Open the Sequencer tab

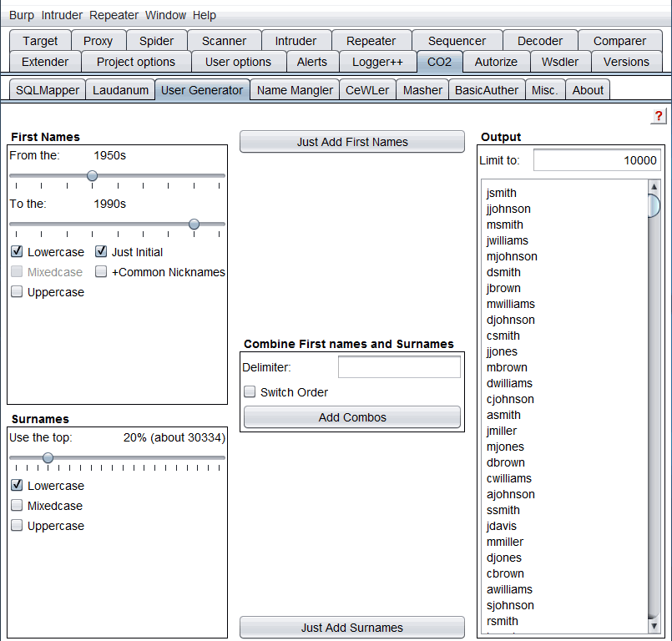pos(457,41)
